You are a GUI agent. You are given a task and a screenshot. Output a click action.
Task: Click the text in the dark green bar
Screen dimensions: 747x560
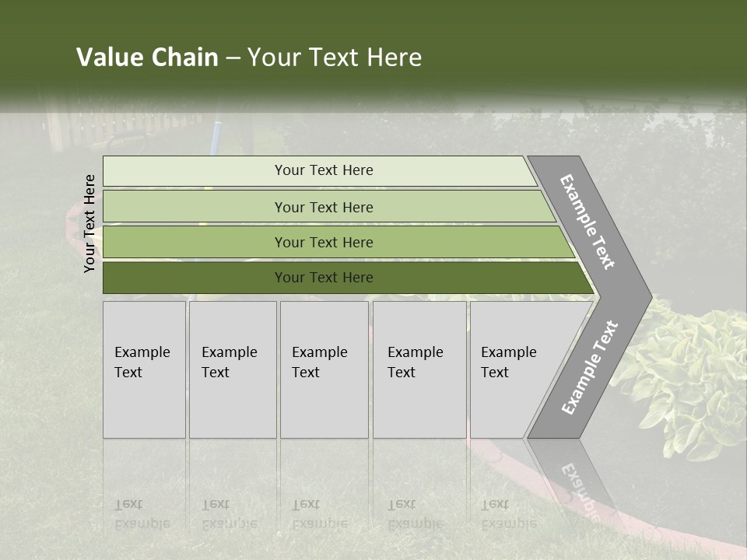(x=324, y=278)
